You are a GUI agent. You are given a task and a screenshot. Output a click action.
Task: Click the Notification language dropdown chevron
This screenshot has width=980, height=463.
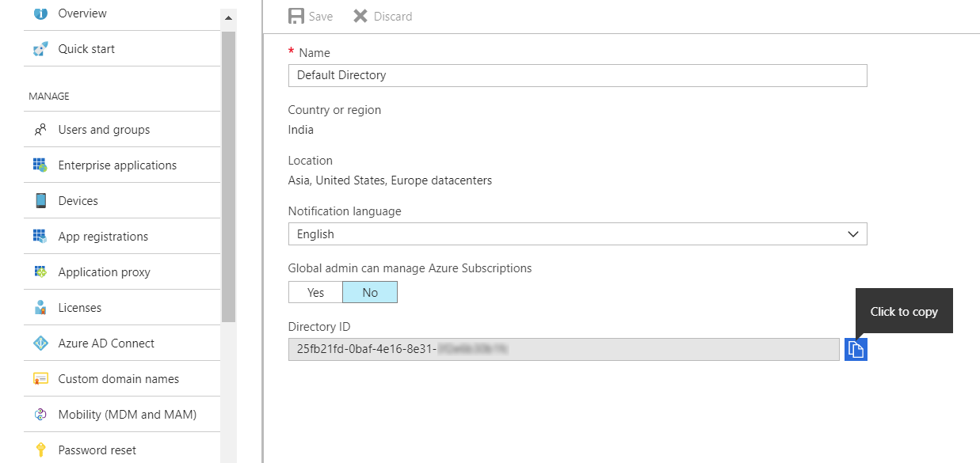pos(853,234)
